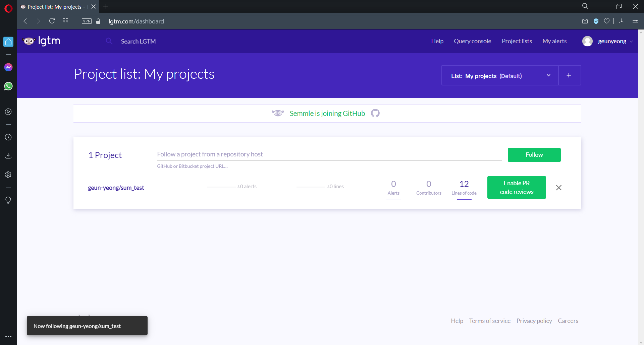Click the Now following notification toast
This screenshot has width=644, height=345.
pyautogui.click(x=87, y=326)
